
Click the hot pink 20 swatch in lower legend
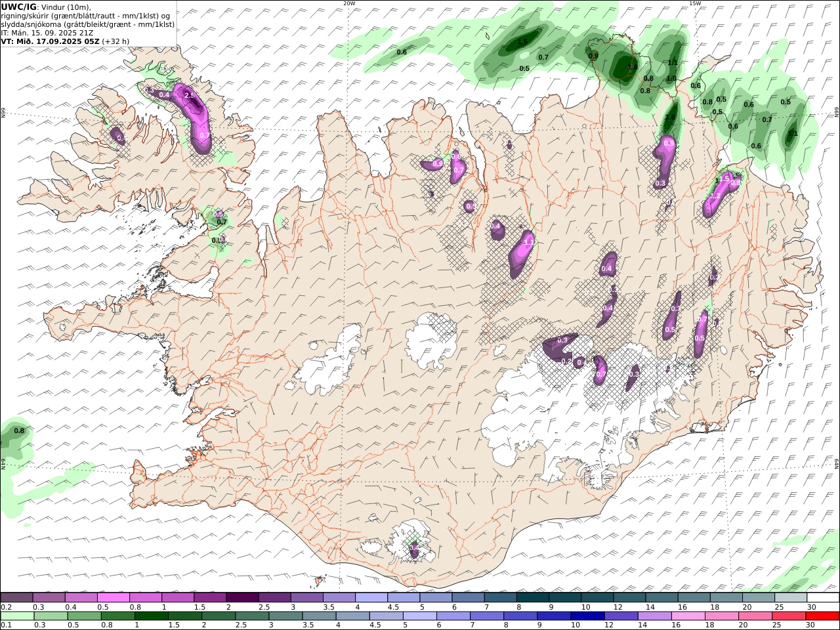(755, 616)
